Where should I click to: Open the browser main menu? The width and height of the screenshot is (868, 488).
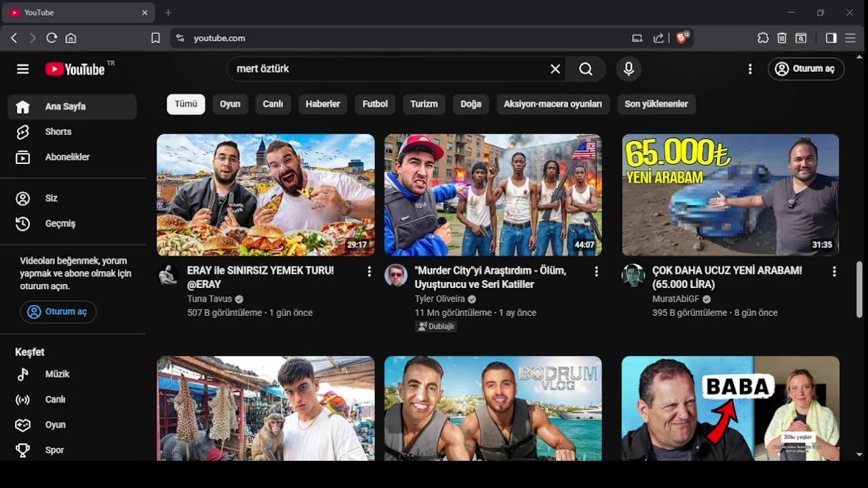click(x=850, y=38)
